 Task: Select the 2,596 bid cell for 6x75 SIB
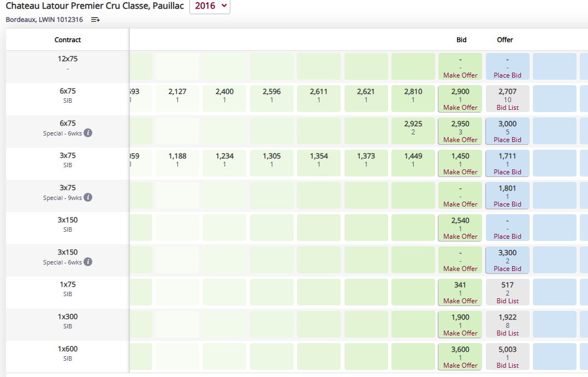(271, 99)
